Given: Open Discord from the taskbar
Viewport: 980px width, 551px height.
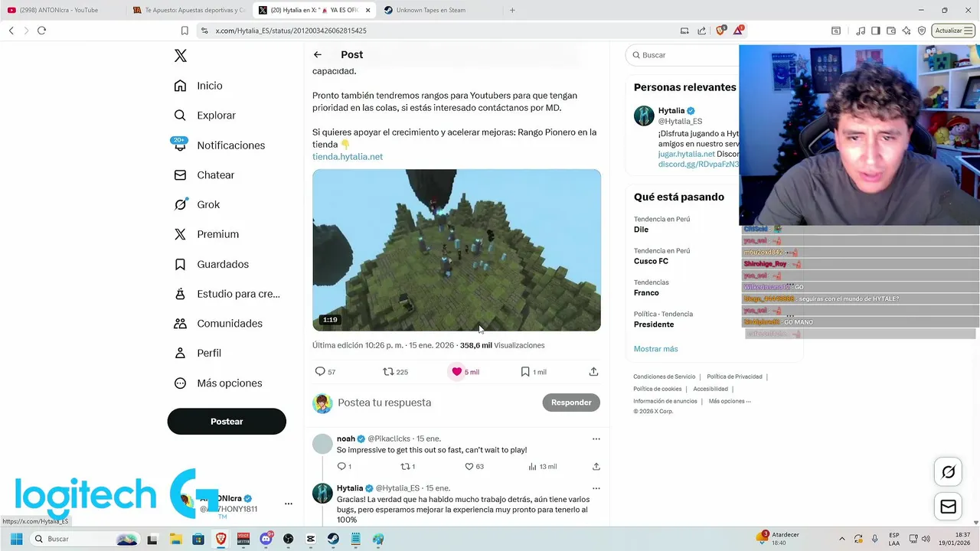Looking at the screenshot, I should 266,539.
